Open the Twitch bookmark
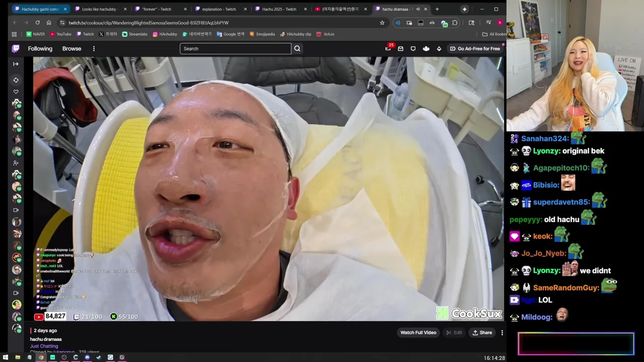644x362 pixels. [85, 34]
